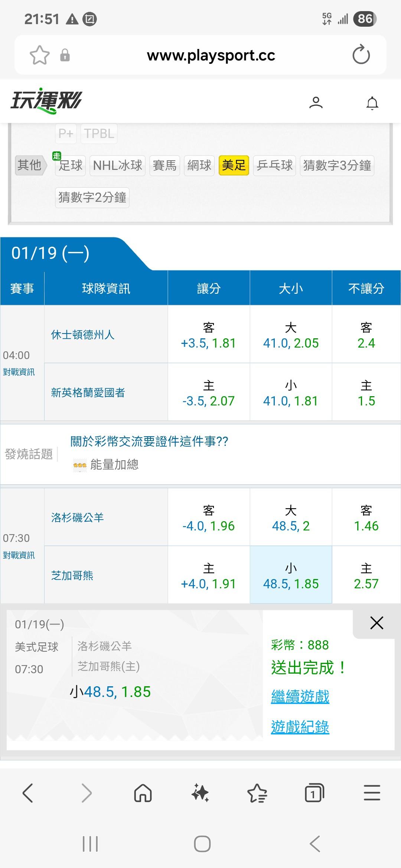
Task: Tap the browser AI sparkle icon
Action: tap(200, 793)
